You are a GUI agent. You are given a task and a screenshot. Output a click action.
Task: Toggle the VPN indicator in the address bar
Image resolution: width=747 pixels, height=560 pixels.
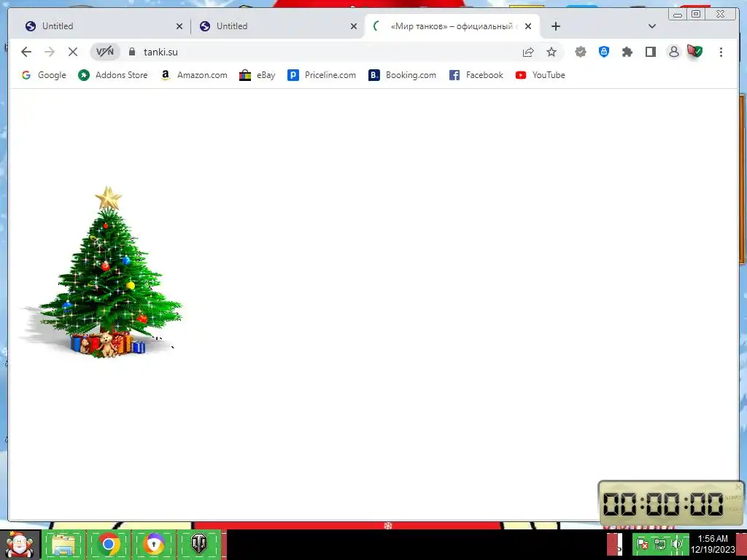tap(105, 52)
